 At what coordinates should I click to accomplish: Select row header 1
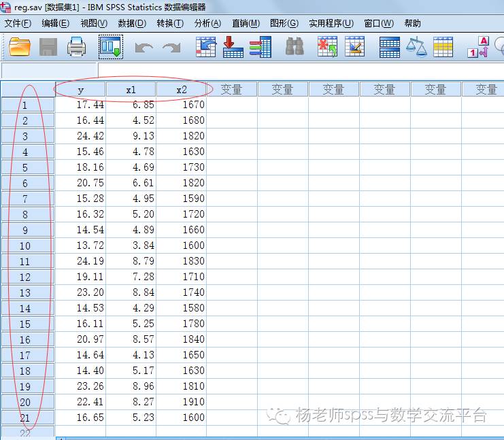point(28,105)
